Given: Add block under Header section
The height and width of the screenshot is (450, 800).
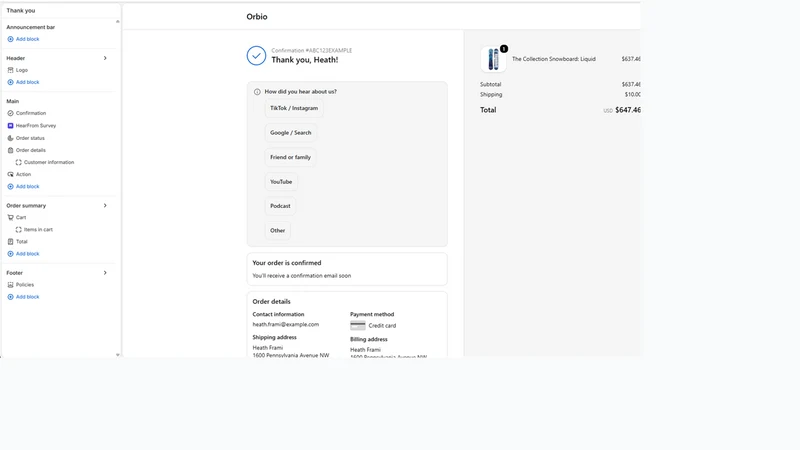Looking at the screenshot, I should point(23,82).
